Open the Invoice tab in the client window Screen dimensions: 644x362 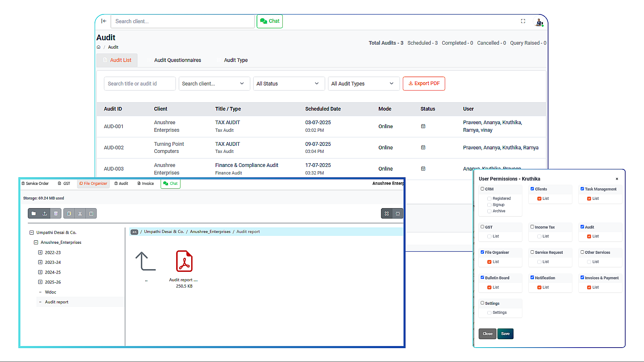pos(146,183)
